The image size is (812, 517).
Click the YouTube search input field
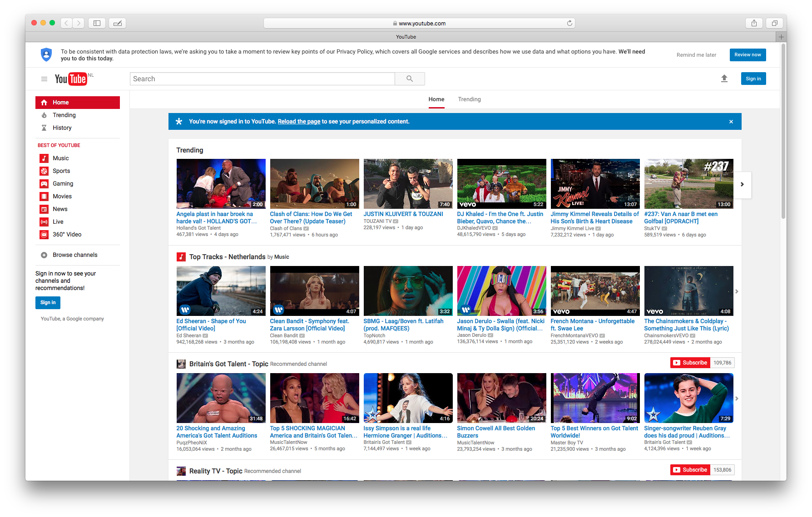pyautogui.click(x=262, y=79)
